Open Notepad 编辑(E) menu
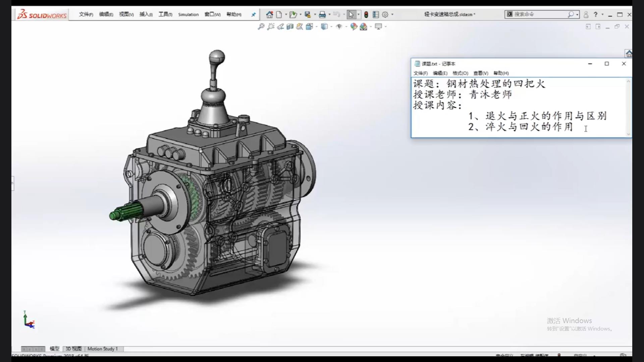This screenshot has width=644, height=362. click(x=440, y=73)
